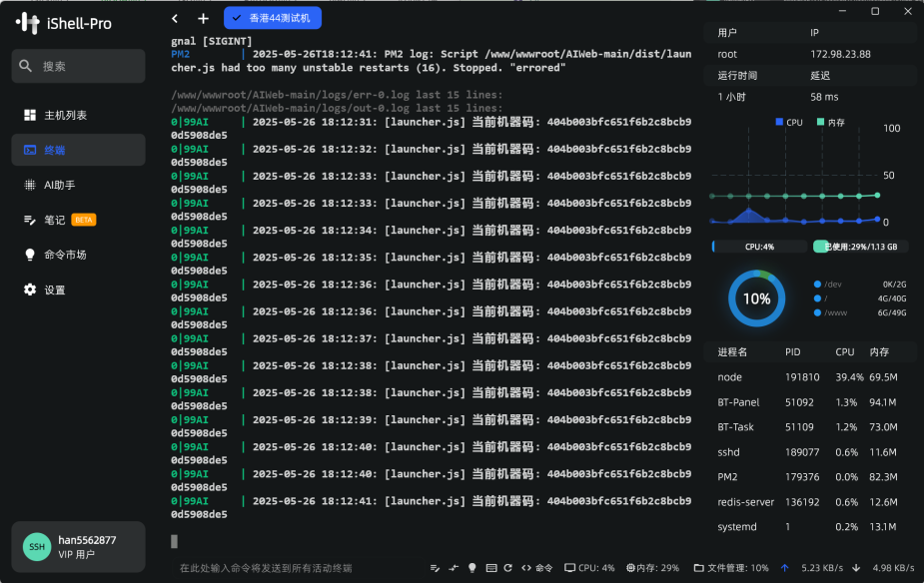924x583 pixels.
Task: Sort by PID column header
Action: (792, 351)
